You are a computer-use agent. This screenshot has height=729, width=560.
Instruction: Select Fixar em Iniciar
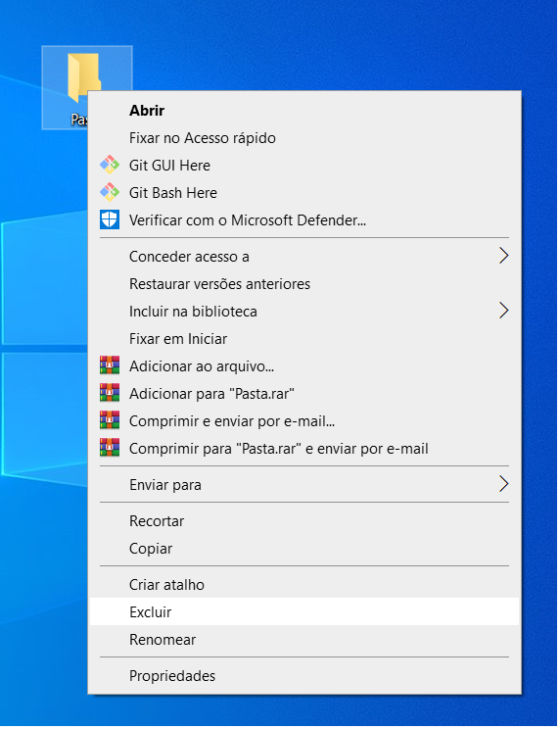[x=304, y=338]
